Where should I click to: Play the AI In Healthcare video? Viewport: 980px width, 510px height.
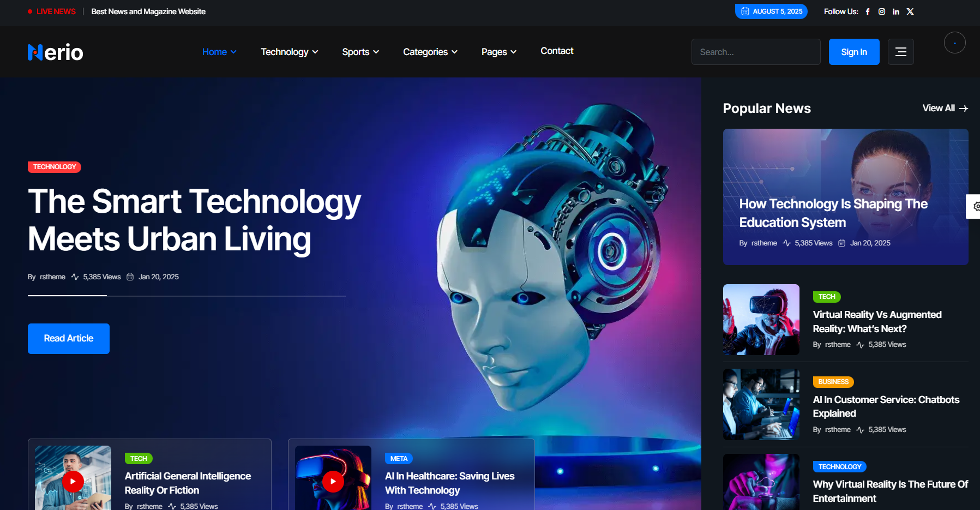[x=333, y=481]
